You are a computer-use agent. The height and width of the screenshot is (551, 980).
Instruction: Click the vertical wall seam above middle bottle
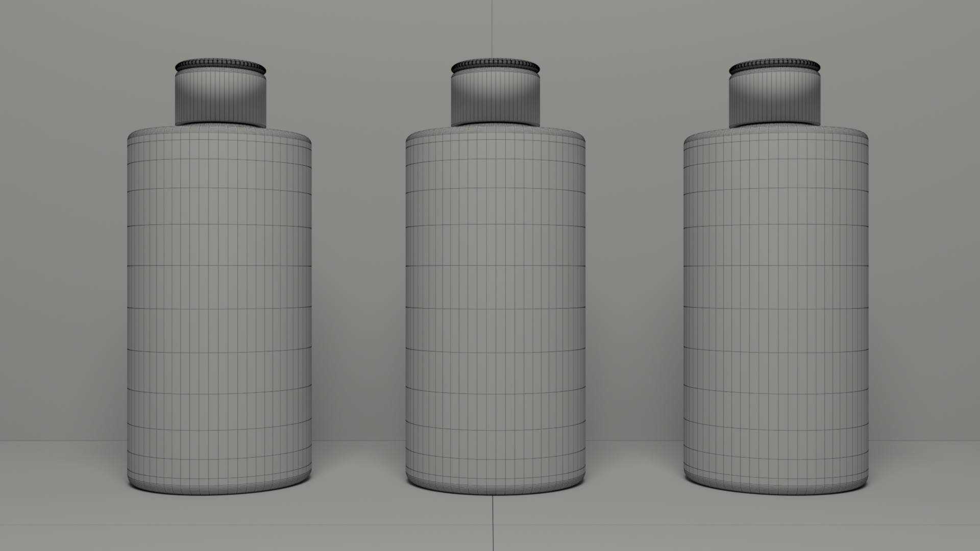493,28
